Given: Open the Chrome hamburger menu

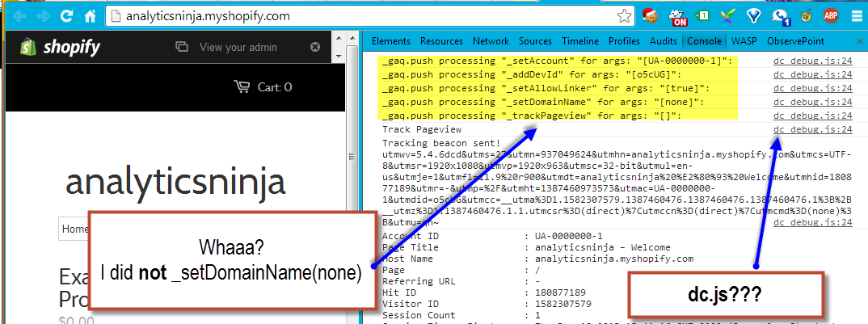Looking at the screenshot, I should (856, 16).
